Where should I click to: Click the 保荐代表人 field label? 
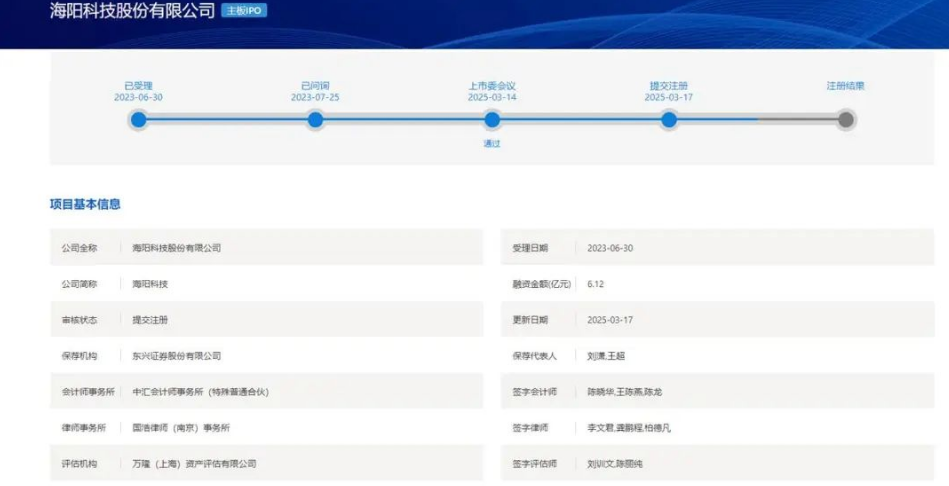tap(534, 356)
